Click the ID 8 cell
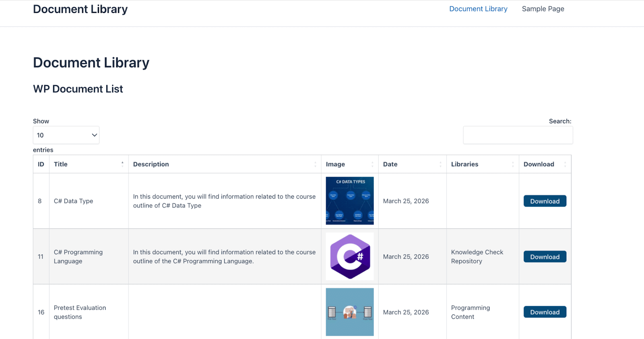Image resolution: width=644 pixels, height=339 pixels. click(41, 201)
